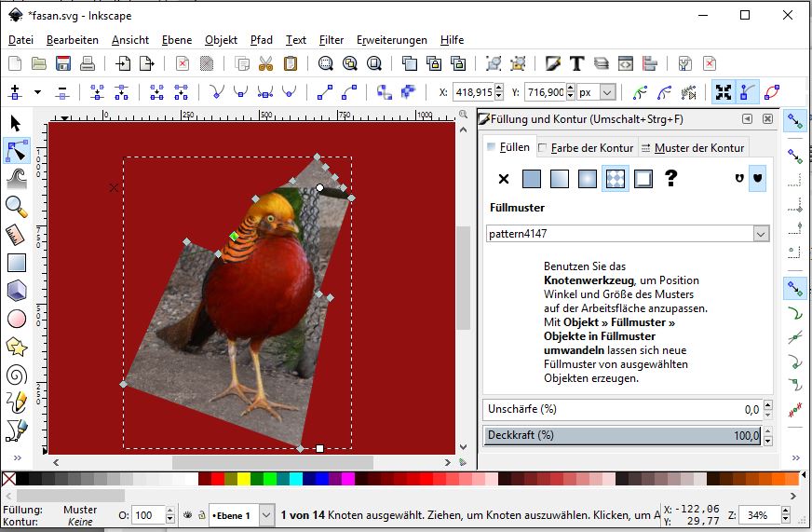Click the Deckkraft opacity slider
This screenshot has height=532, width=812.
pos(622,435)
